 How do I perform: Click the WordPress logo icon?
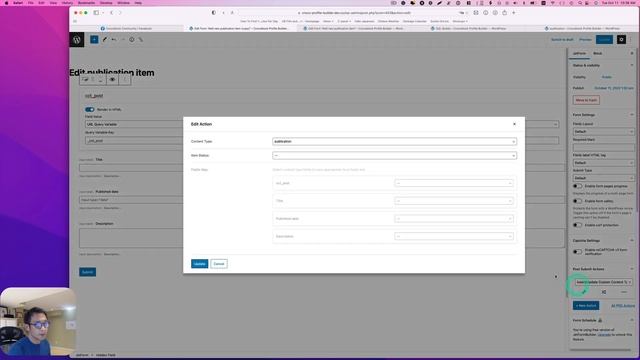[77, 40]
